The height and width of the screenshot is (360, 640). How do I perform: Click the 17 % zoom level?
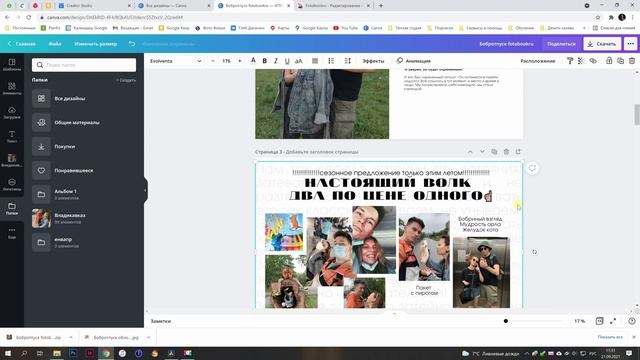[x=579, y=321]
